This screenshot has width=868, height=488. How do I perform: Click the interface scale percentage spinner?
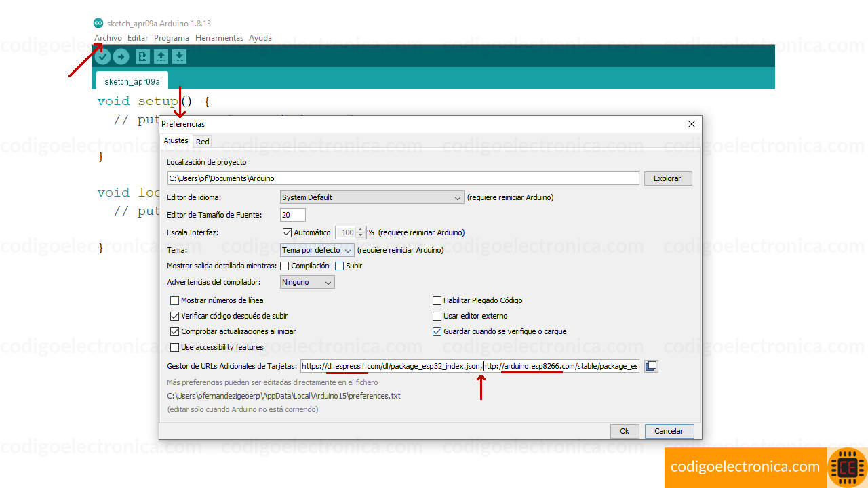click(x=351, y=232)
